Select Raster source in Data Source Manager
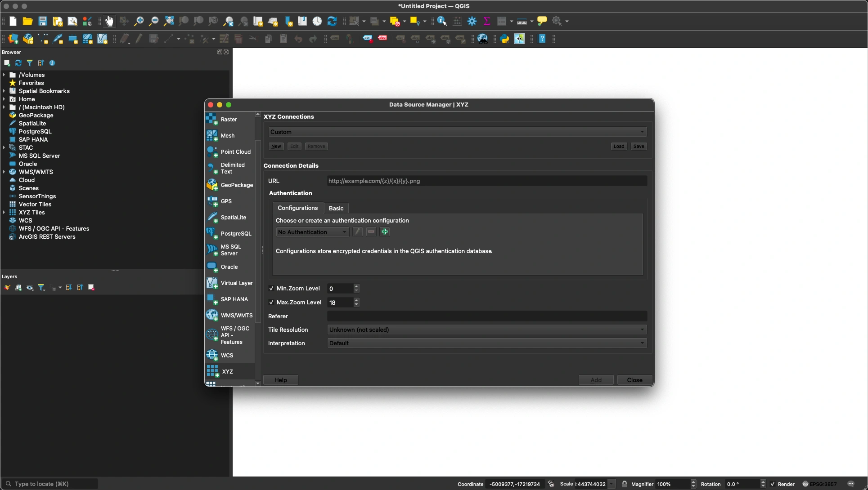 (x=229, y=120)
